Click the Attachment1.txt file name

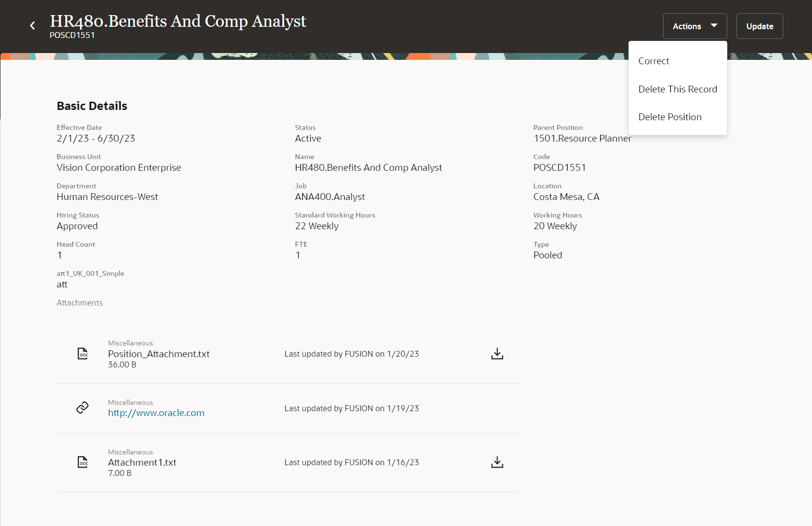[142, 463]
